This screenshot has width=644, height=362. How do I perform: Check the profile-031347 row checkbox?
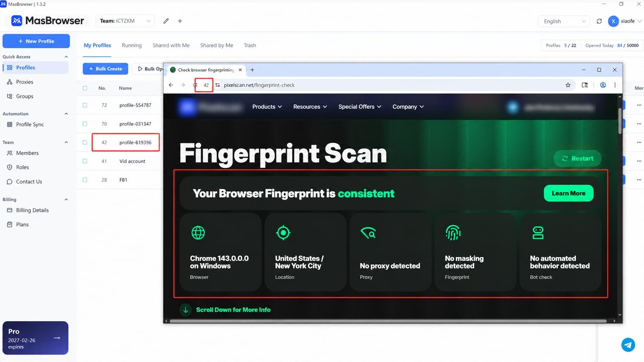pos(85,124)
